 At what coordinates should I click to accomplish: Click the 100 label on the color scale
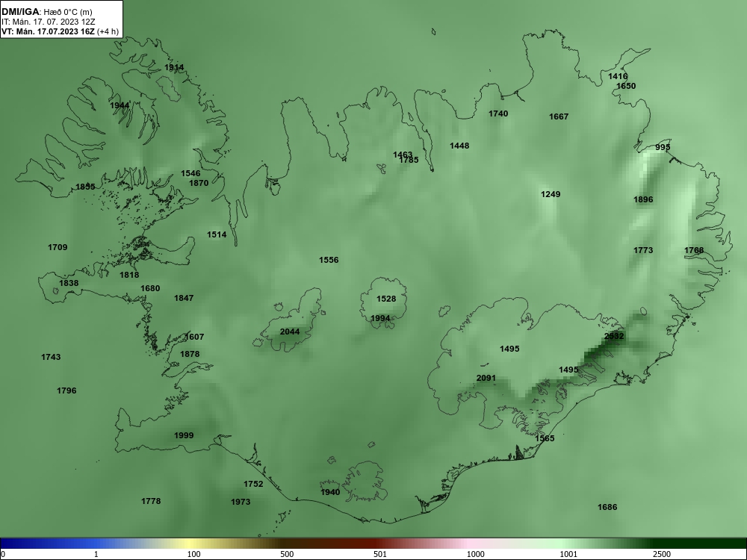point(193,554)
